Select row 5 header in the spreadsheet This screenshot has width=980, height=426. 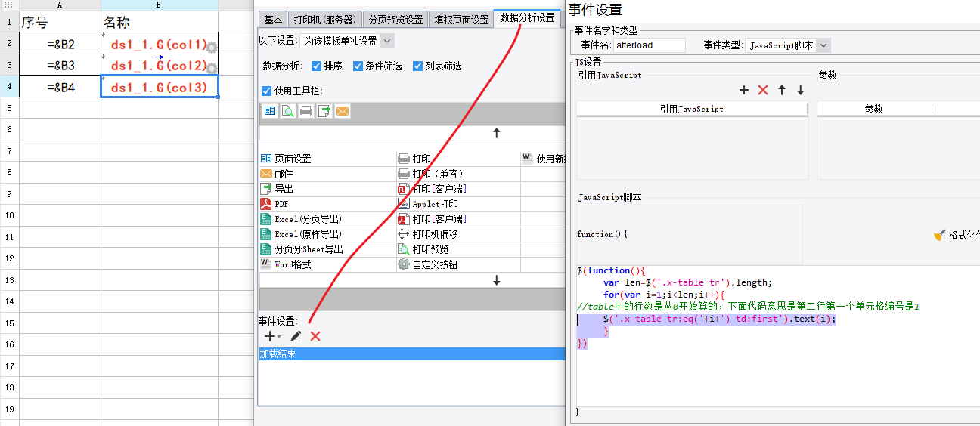[9, 108]
